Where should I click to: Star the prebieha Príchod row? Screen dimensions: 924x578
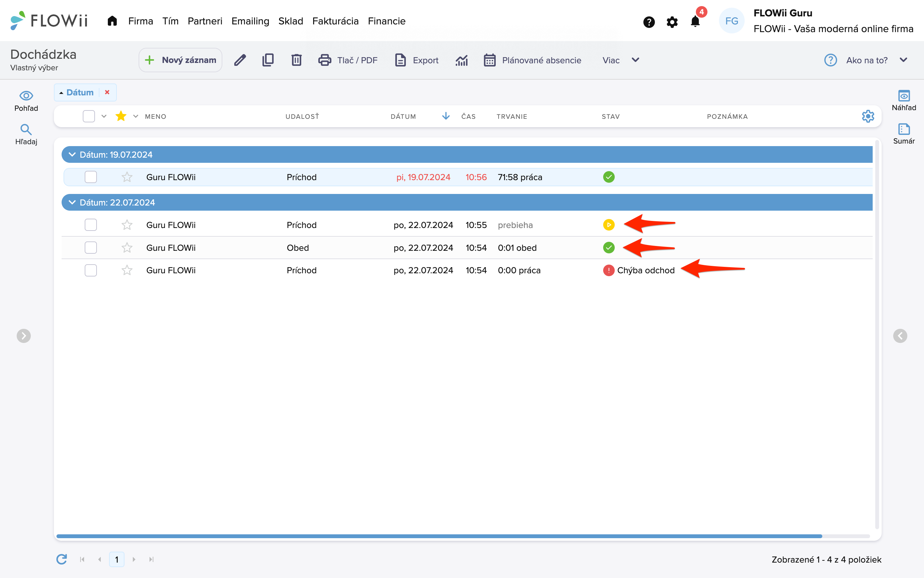click(127, 225)
